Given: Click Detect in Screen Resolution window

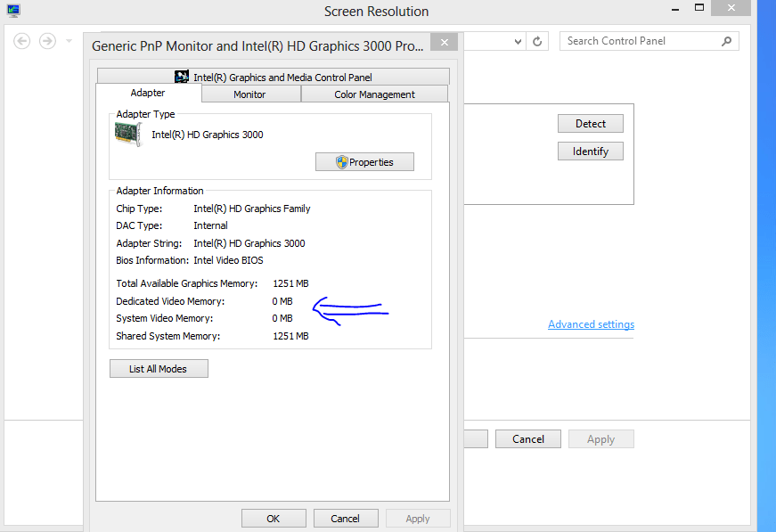Looking at the screenshot, I should pyautogui.click(x=591, y=124).
